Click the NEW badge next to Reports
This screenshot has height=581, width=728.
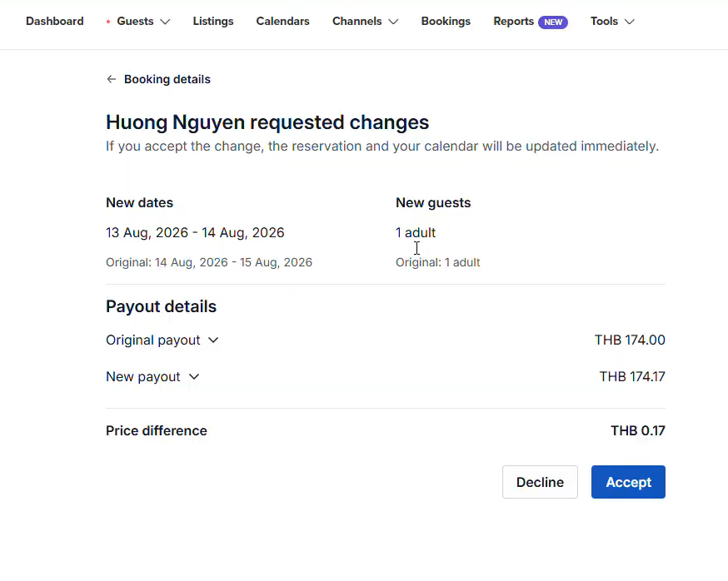tap(553, 22)
